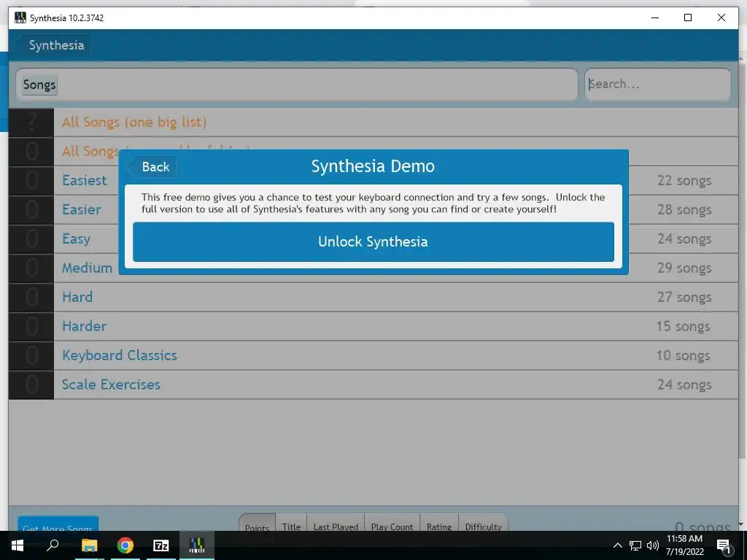Sort songs by Difficulty tab

click(x=483, y=523)
